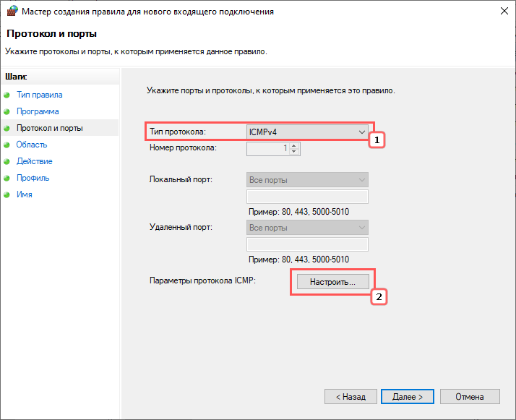Click the green bullet next to Профиль

pos(7,178)
